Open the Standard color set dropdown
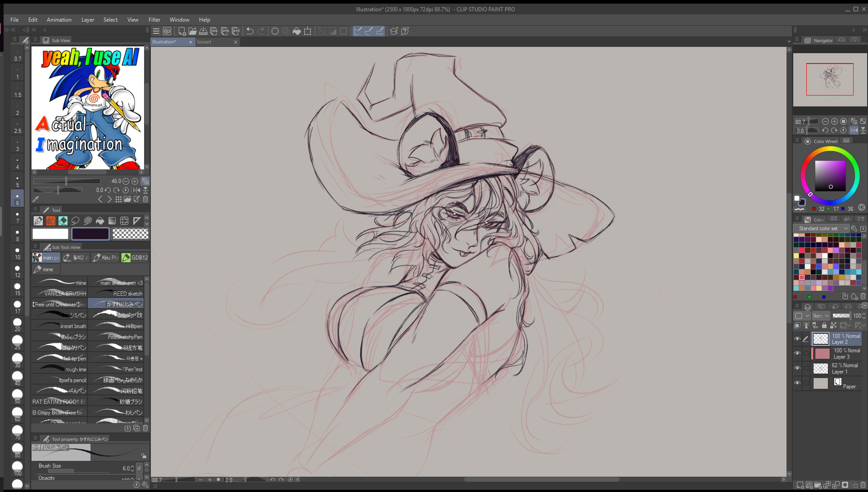The image size is (868, 492). coord(821,228)
